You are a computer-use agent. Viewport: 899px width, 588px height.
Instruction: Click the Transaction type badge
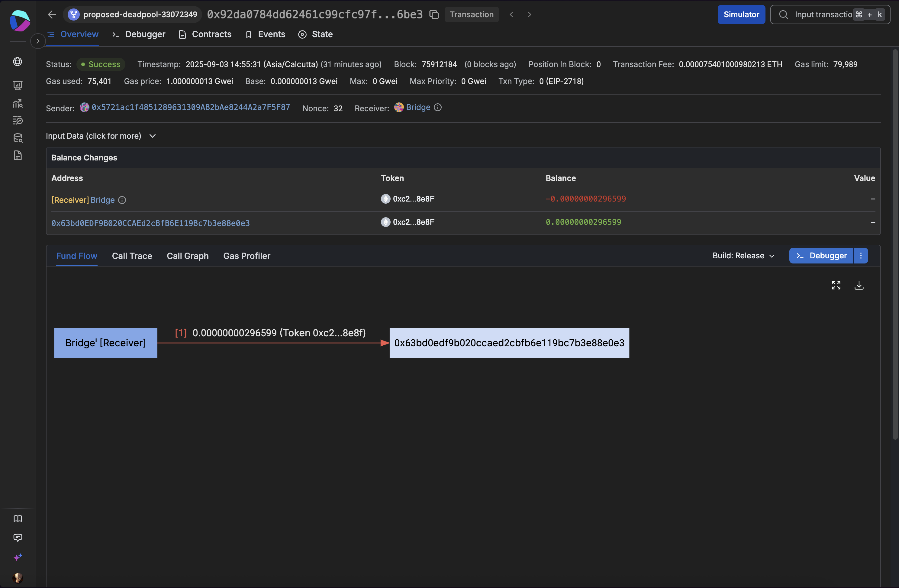472,15
